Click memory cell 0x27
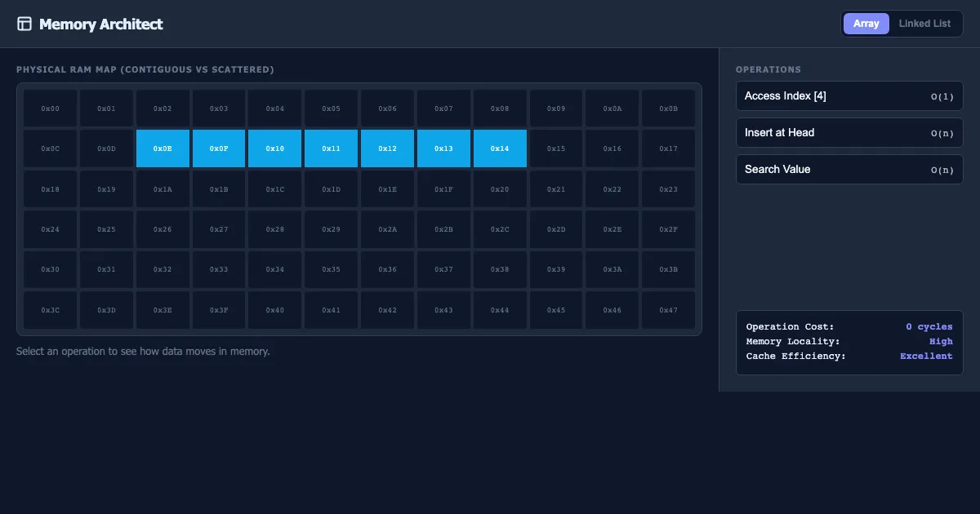This screenshot has width=980, height=514. coord(219,229)
